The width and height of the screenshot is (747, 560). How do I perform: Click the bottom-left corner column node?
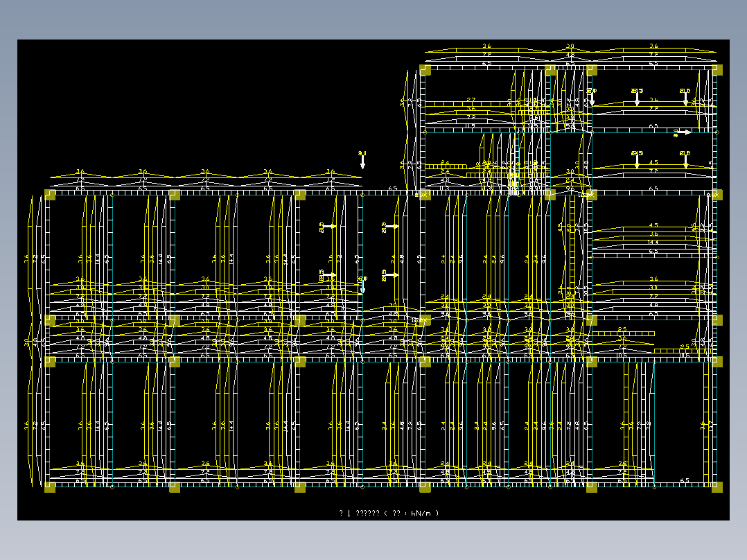(50, 487)
